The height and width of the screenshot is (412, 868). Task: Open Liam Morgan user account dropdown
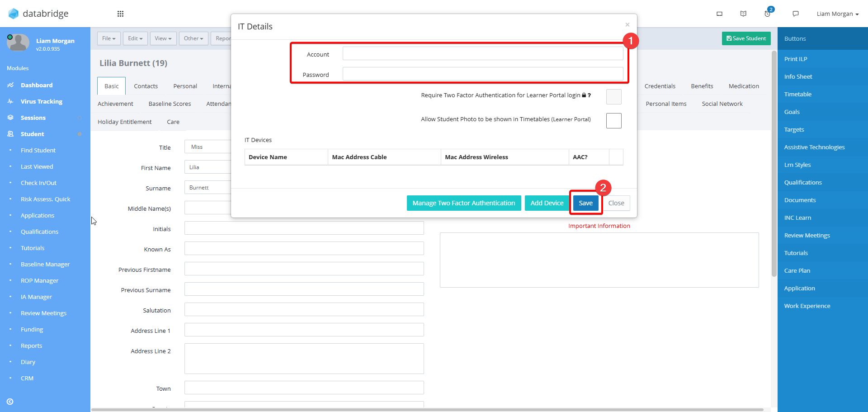tap(837, 14)
